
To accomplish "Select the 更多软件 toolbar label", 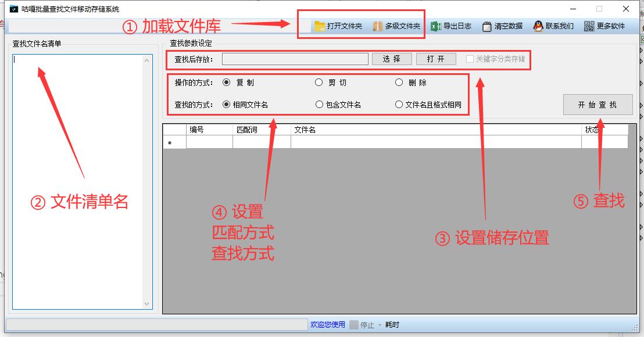I will pos(611,26).
